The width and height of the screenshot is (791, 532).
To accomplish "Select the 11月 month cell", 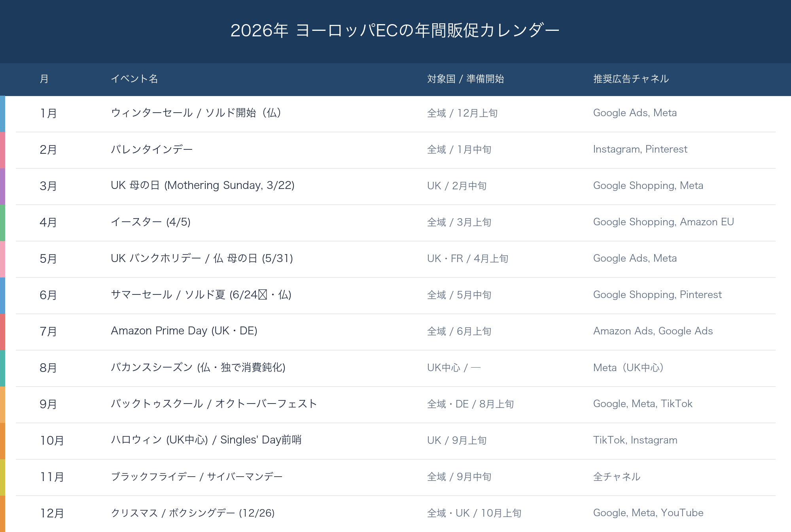I will click(x=52, y=477).
